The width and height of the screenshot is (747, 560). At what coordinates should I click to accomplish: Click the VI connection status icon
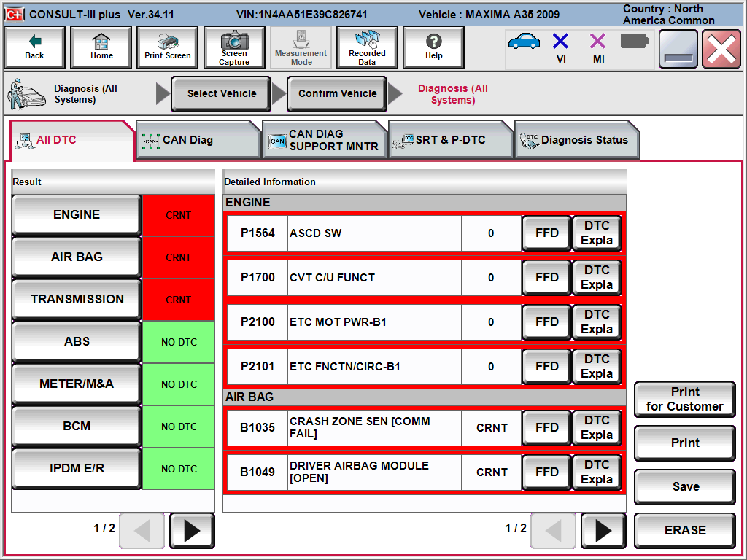(x=561, y=42)
